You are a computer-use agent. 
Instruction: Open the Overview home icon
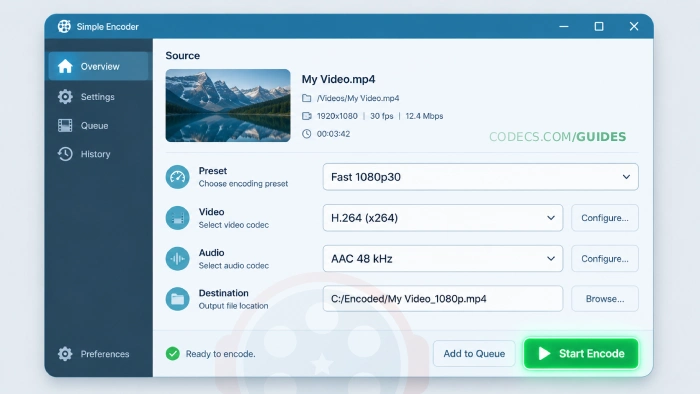(65, 66)
